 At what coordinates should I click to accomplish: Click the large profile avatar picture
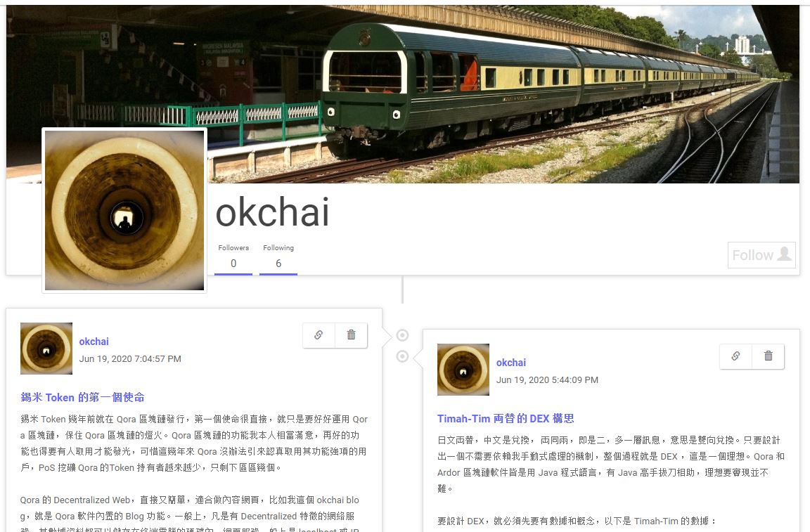(124, 210)
